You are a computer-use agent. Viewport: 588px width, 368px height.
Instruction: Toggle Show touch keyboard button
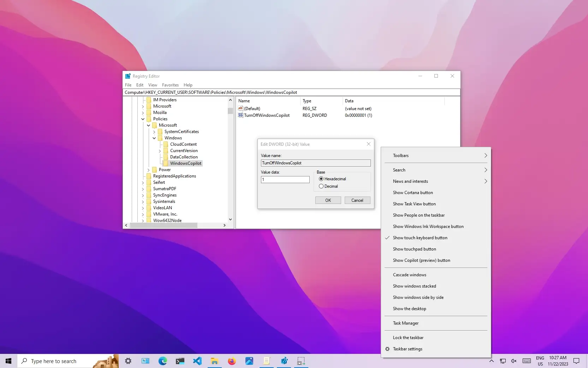pyautogui.click(x=436, y=238)
